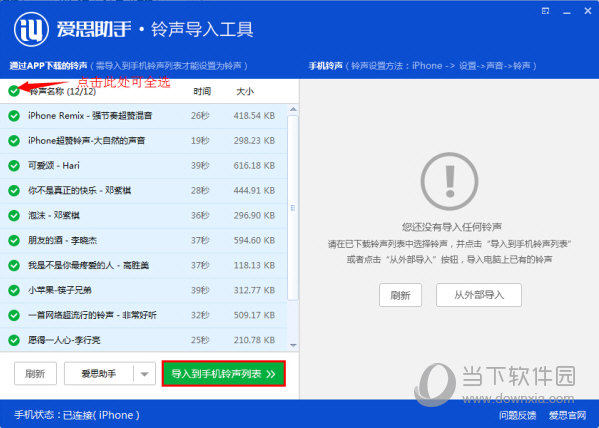The height and width of the screenshot is (428, 599).
Task: Click scroll-down arrow of ringtone list
Action: click(x=293, y=345)
